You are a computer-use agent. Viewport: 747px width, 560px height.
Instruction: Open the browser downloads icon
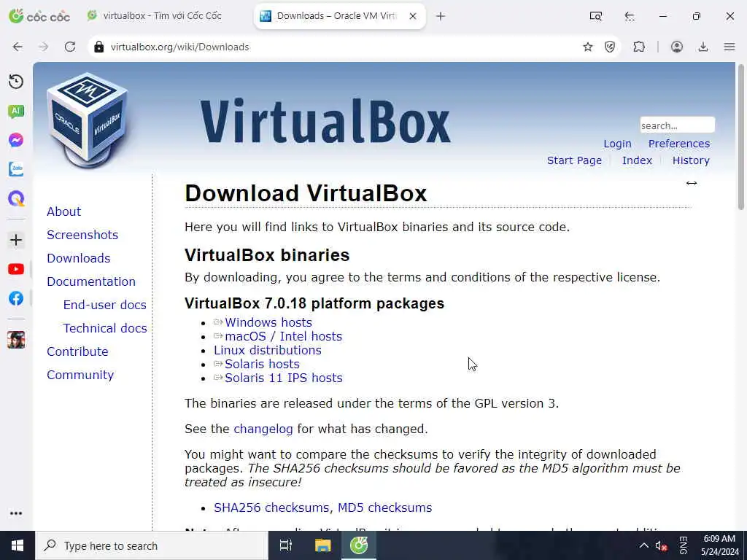(x=703, y=47)
